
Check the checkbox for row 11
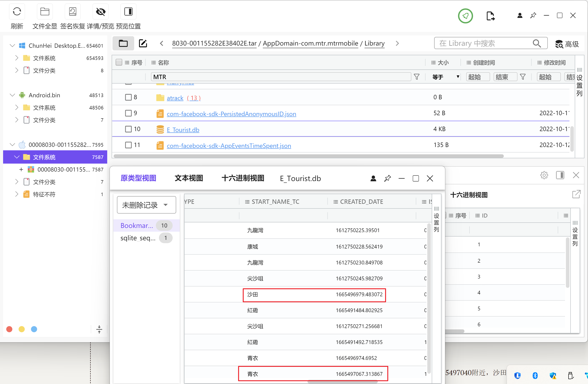coord(128,145)
